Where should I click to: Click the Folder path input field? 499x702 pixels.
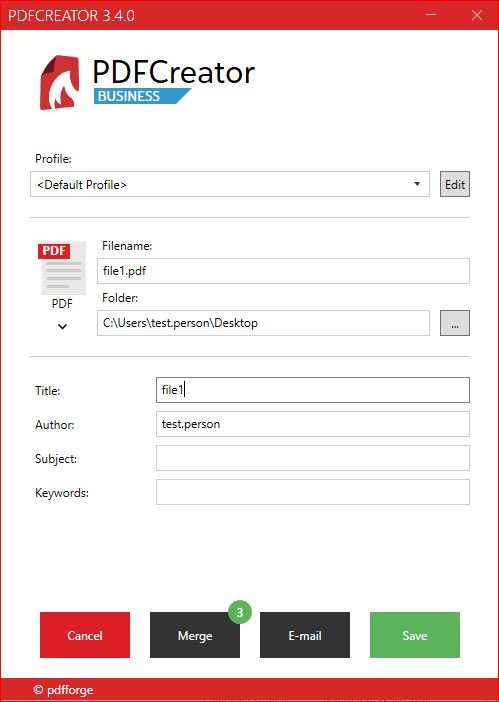coord(263,323)
